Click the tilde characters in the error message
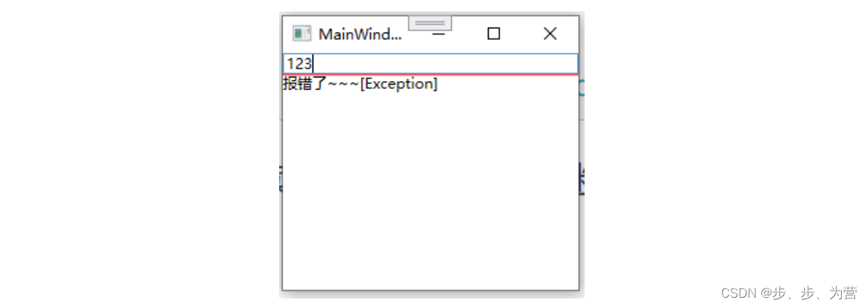The height and width of the screenshot is (307, 868). pos(343,85)
